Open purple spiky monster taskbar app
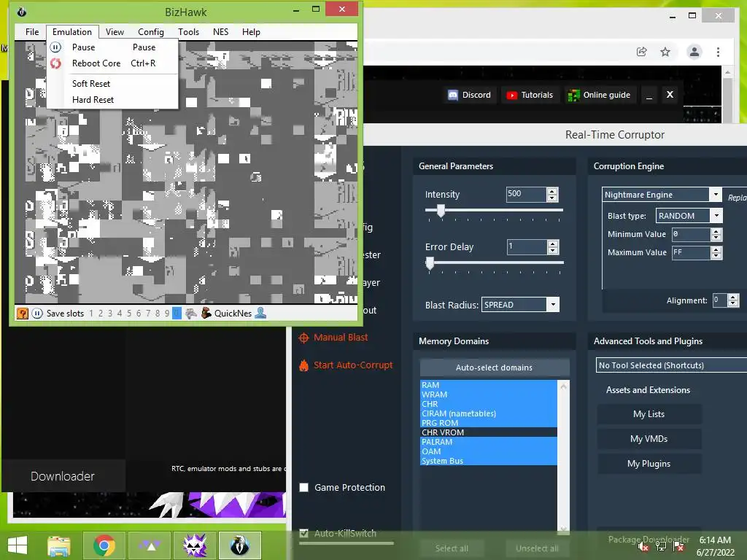This screenshot has height=560, width=747. pyautogui.click(x=195, y=545)
